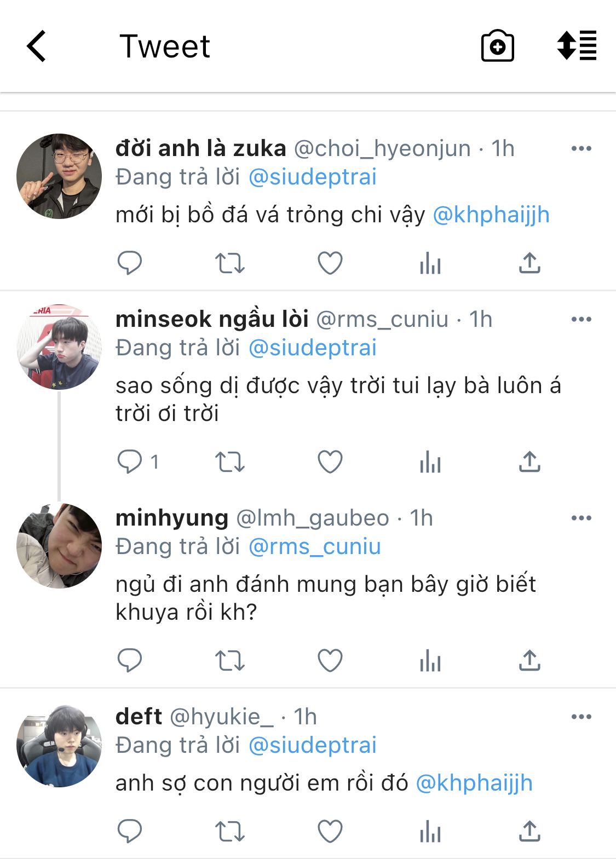The image size is (616, 859).
Task: Open @khphaijjh mention in zuka's tweet
Action: (x=491, y=215)
